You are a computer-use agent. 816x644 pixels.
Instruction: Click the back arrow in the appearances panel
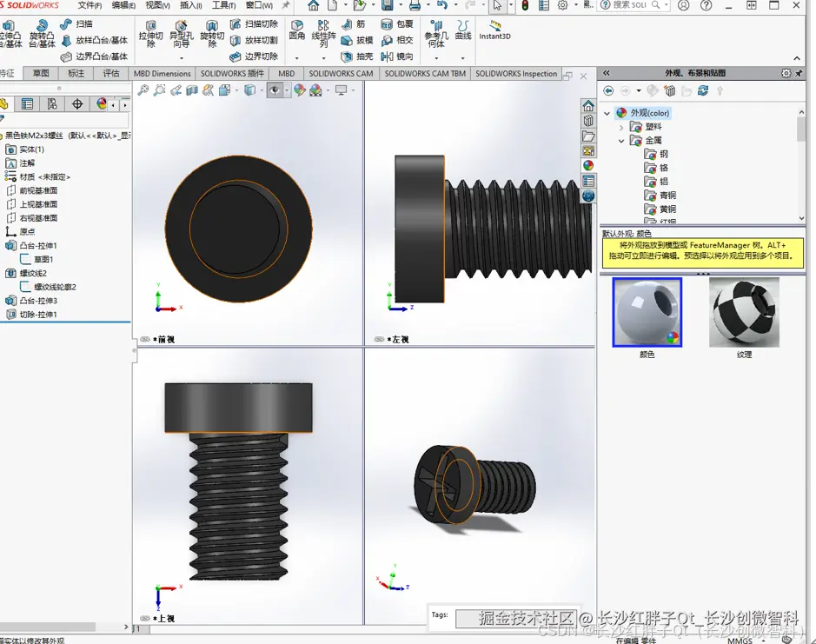[608, 90]
